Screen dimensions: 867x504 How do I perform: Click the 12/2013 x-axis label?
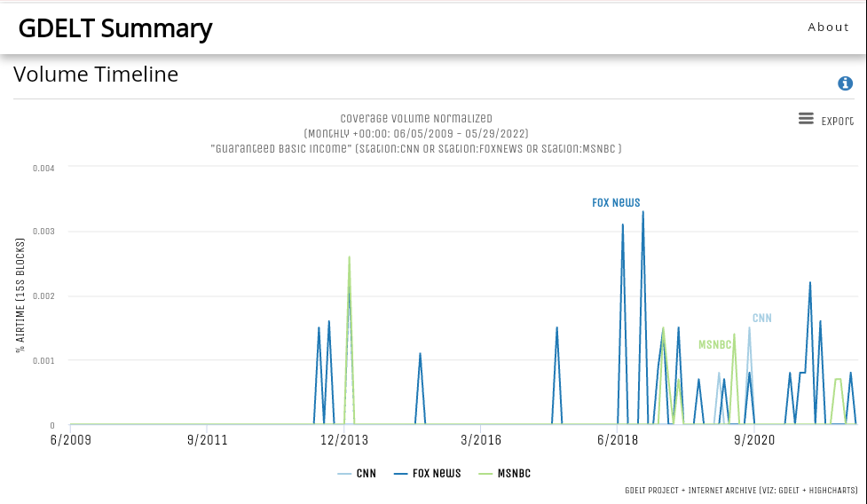tap(344, 440)
